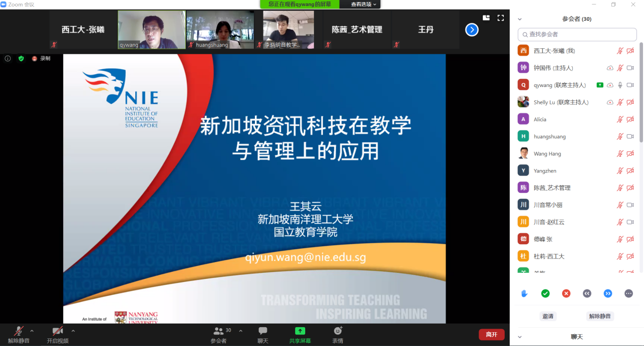Click the 查找参会者 search field
The height and width of the screenshot is (346, 644).
click(577, 35)
